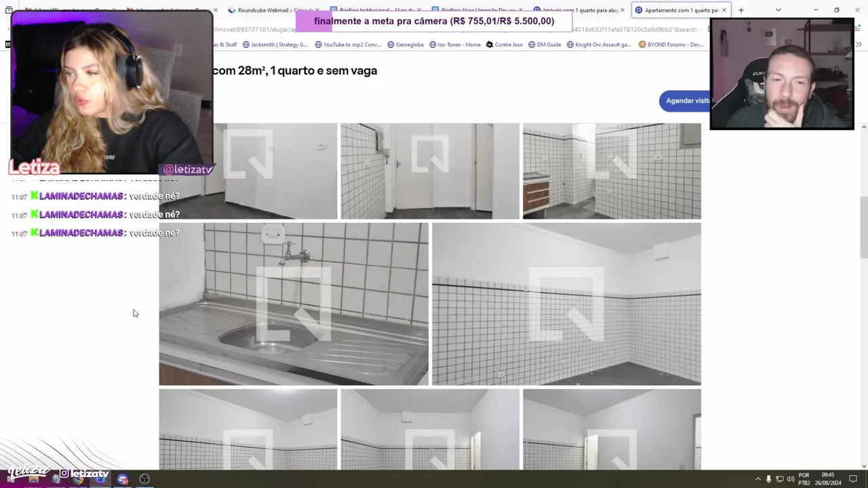Close the Apartamento com 1 quarto tab
This screenshot has width=868, height=488.
click(x=724, y=10)
